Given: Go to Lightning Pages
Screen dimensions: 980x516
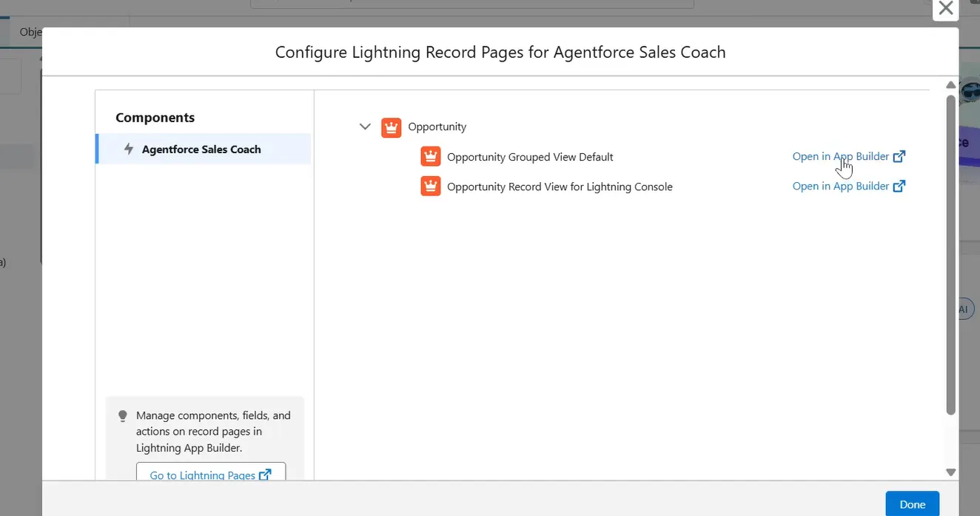Looking at the screenshot, I should pos(203,475).
